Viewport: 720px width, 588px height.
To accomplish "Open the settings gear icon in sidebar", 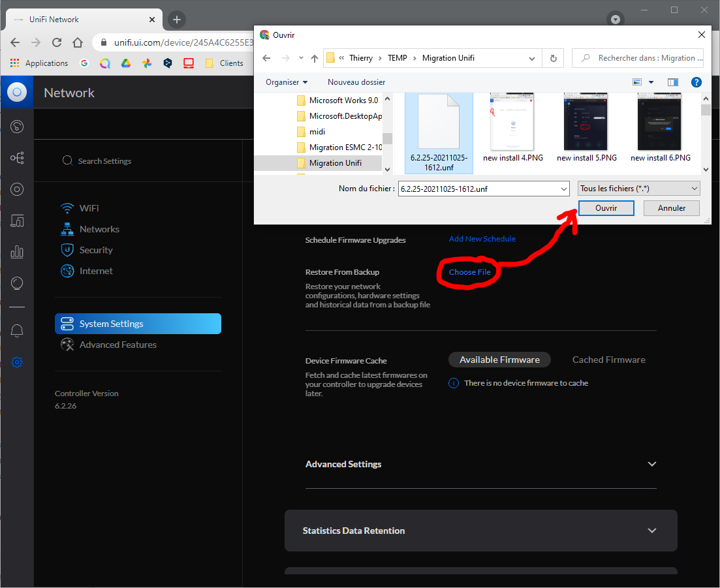I will (x=18, y=362).
